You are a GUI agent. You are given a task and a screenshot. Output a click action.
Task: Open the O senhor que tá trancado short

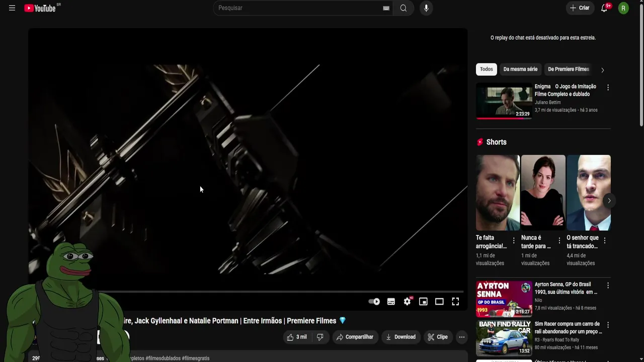click(x=589, y=193)
